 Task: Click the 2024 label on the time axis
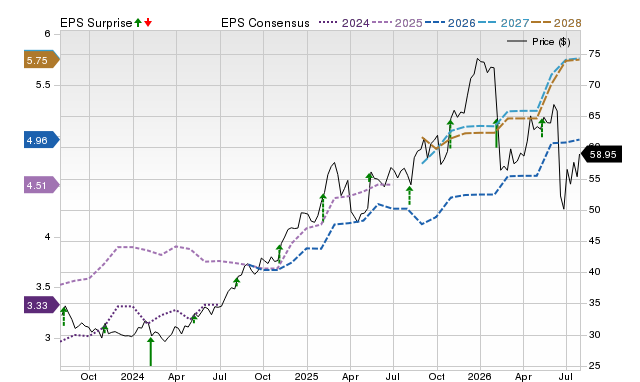click(x=132, y=376)
